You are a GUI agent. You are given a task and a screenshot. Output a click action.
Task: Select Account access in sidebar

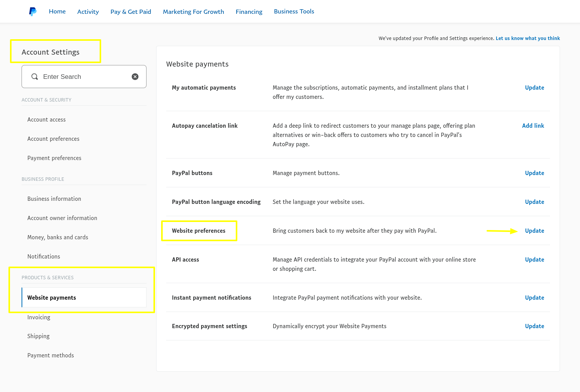point(47,120)
